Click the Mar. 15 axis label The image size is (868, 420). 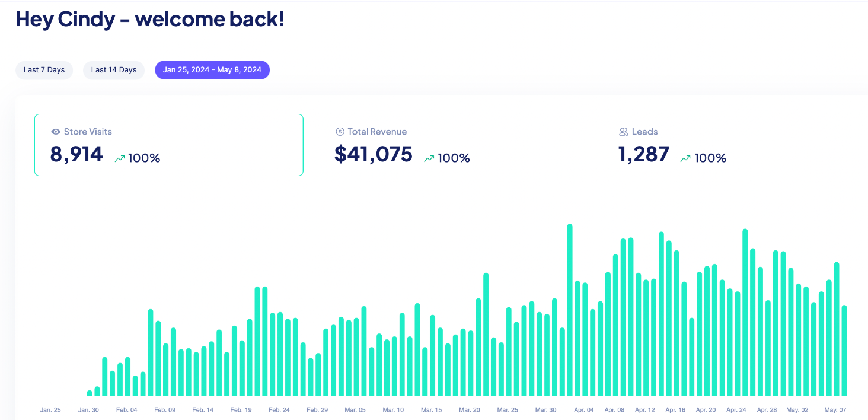click(431, 410)
